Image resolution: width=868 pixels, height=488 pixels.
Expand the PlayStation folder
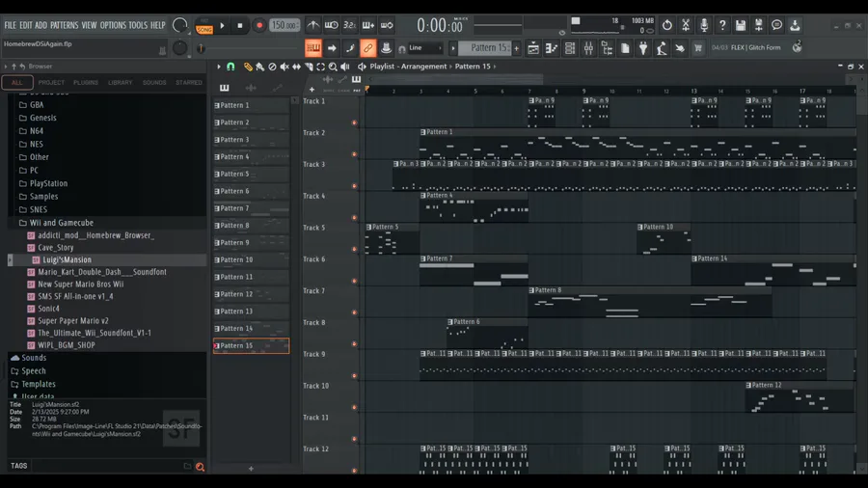[48, 183]
